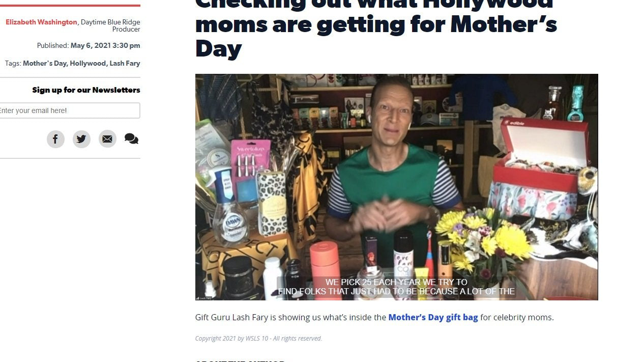The height and width of the screenshot is (362, 644).
Task: Click the Facebook share circle
Action: click(55, 138)
